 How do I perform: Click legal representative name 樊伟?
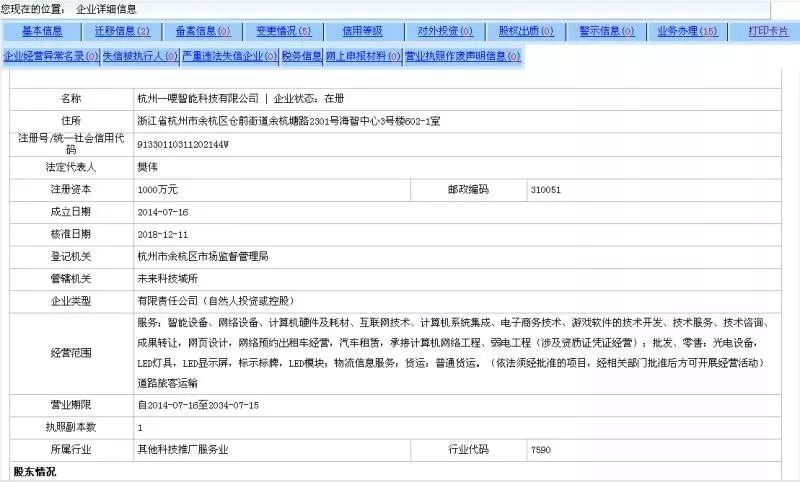coord(147,167)
